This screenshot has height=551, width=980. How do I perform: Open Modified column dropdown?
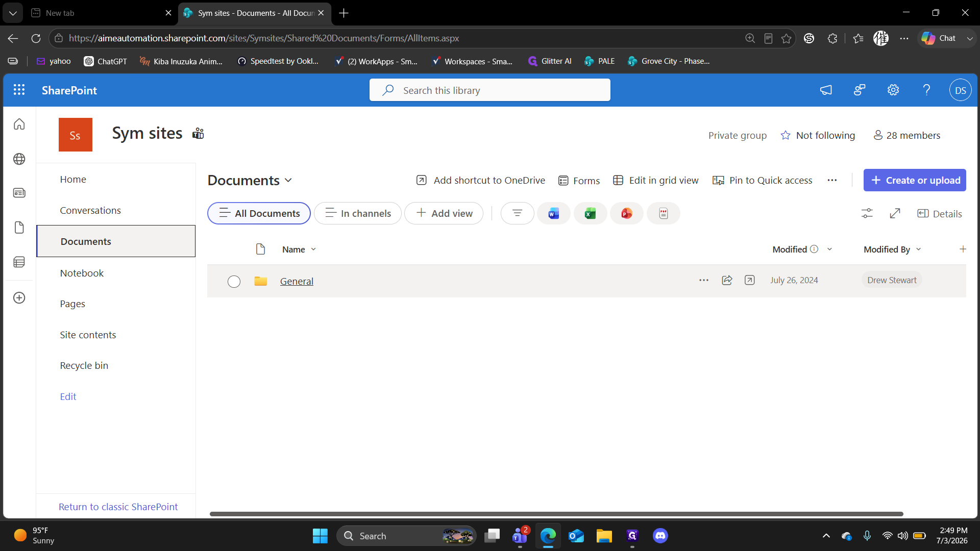pyautogui.click(x=829, y=249)
